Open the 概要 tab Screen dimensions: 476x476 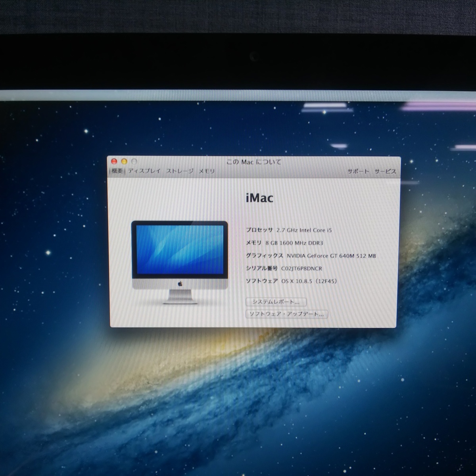117,171
